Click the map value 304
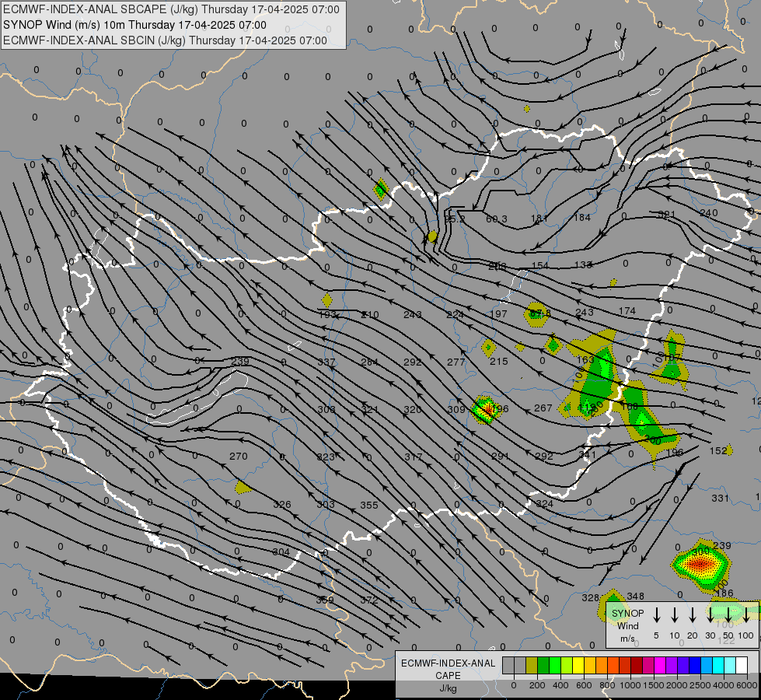 coord(281,552)
